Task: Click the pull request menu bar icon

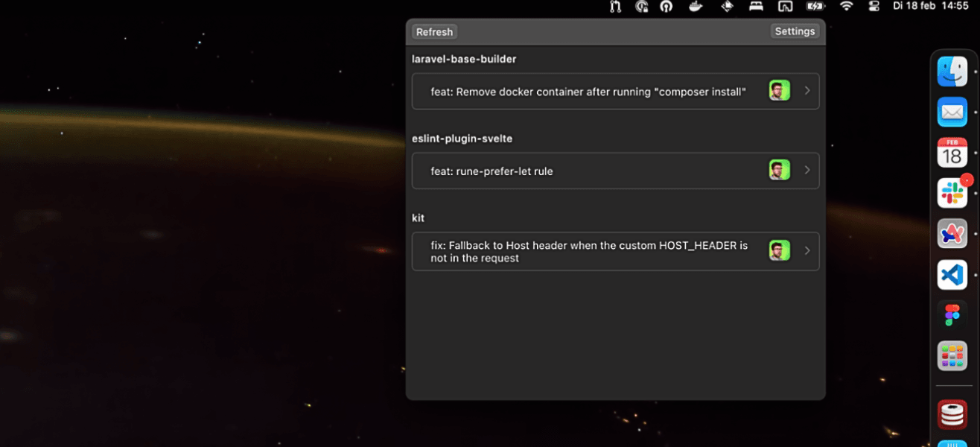Action: (x=615, y=7)
